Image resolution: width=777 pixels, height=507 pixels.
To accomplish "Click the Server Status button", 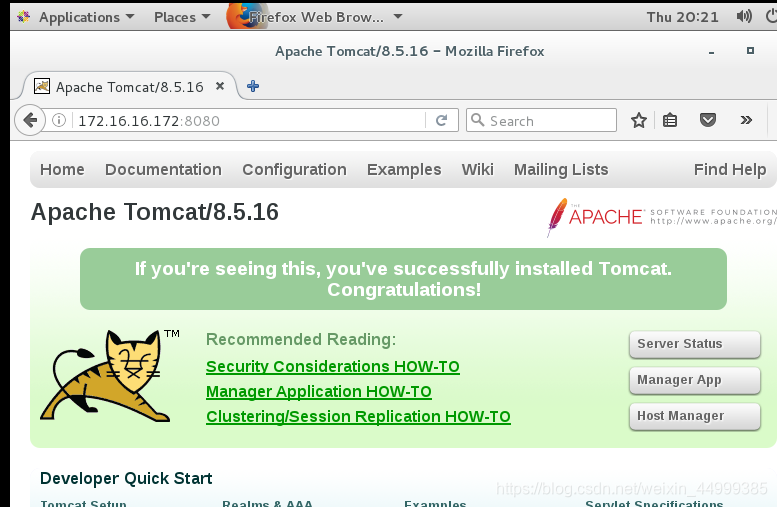I will (x=695, y=344).
